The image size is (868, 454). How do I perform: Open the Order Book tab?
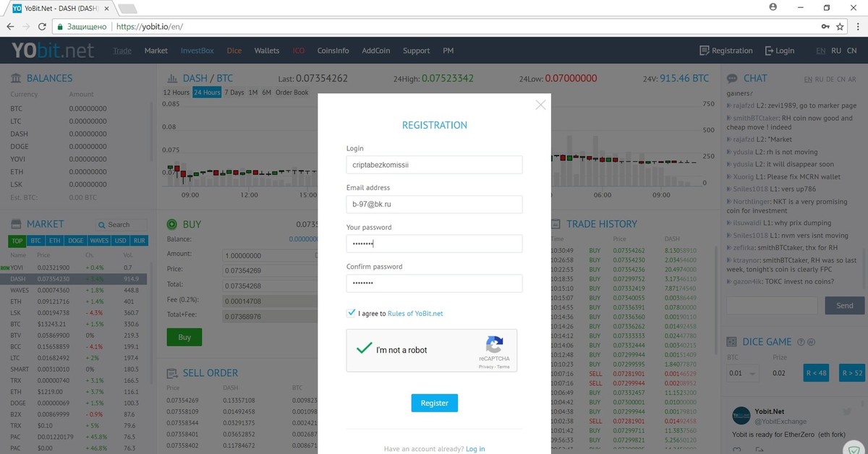[292, 93]
